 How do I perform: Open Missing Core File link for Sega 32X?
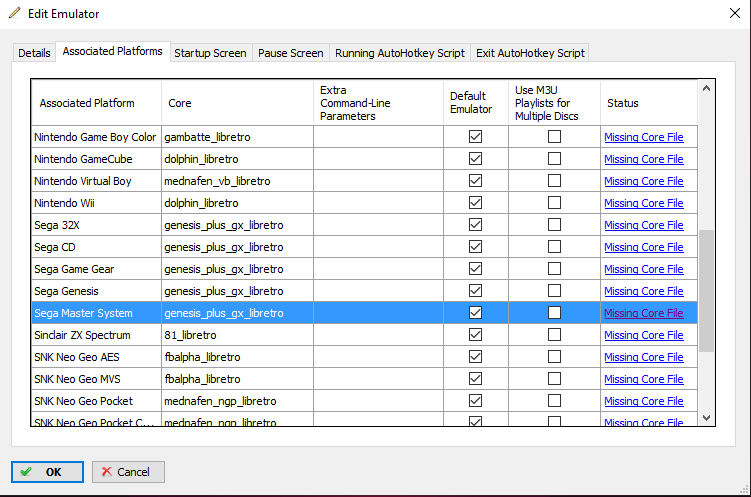point(644,225)
